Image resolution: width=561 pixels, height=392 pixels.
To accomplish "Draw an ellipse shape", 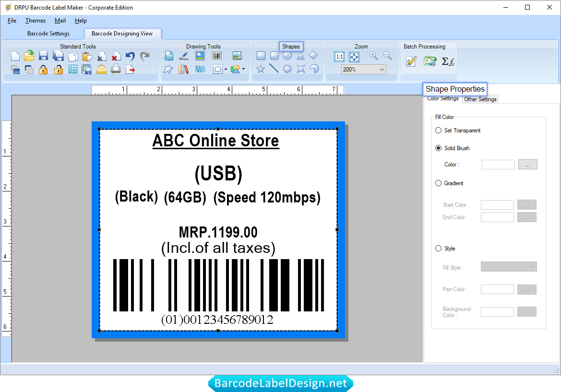I will pos(287,56).
